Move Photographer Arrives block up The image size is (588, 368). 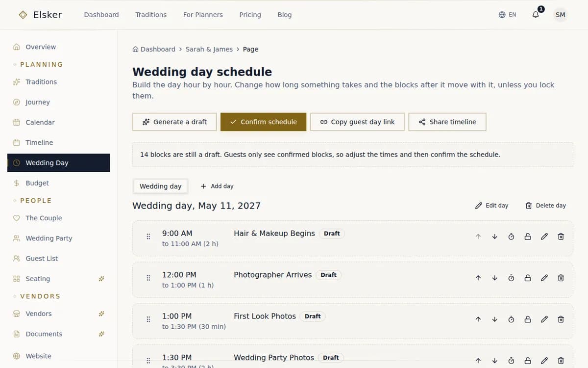[478, 278]
